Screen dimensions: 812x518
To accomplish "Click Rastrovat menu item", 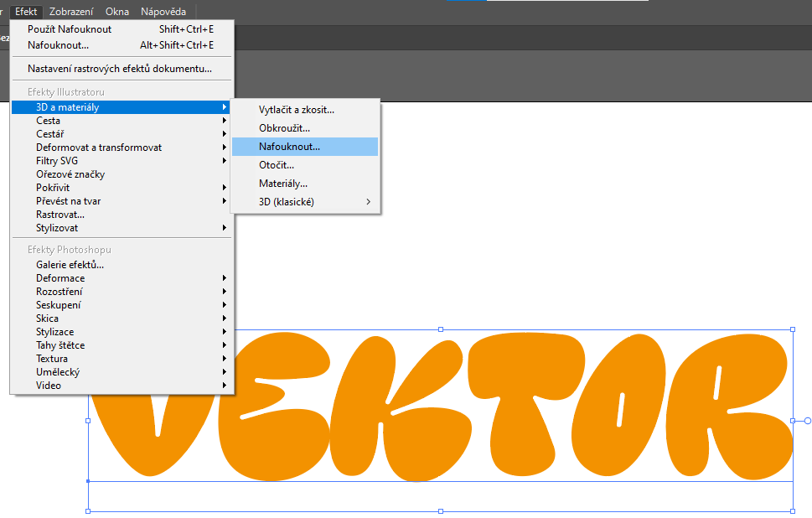I will [x=60, y=215].
